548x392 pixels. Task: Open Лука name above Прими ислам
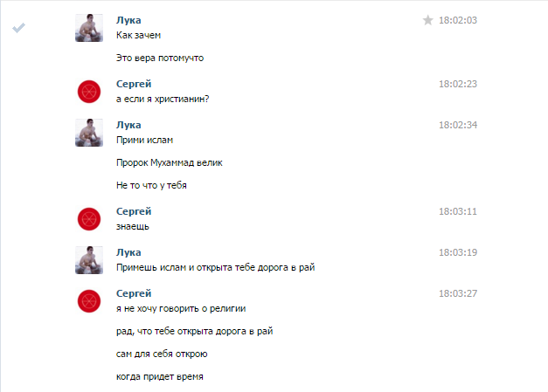(128, 125)
